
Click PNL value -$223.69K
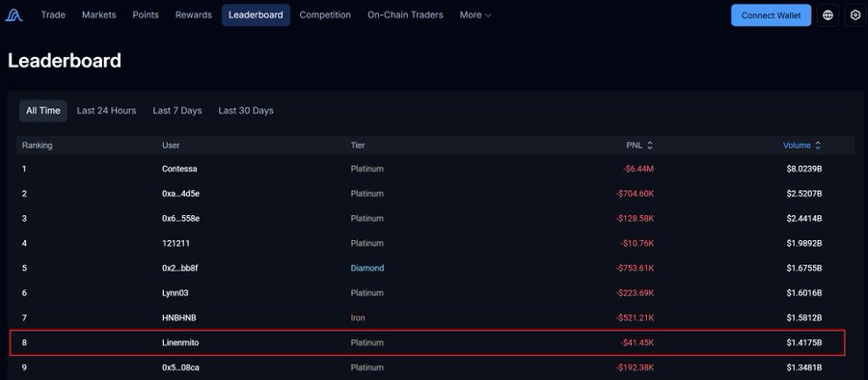(635, 293)
